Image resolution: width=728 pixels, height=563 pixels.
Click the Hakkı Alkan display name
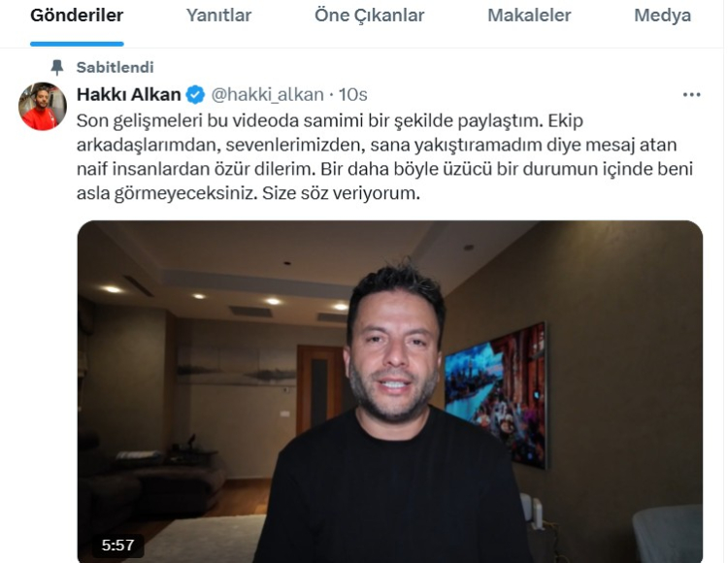(x=128, y=95)
